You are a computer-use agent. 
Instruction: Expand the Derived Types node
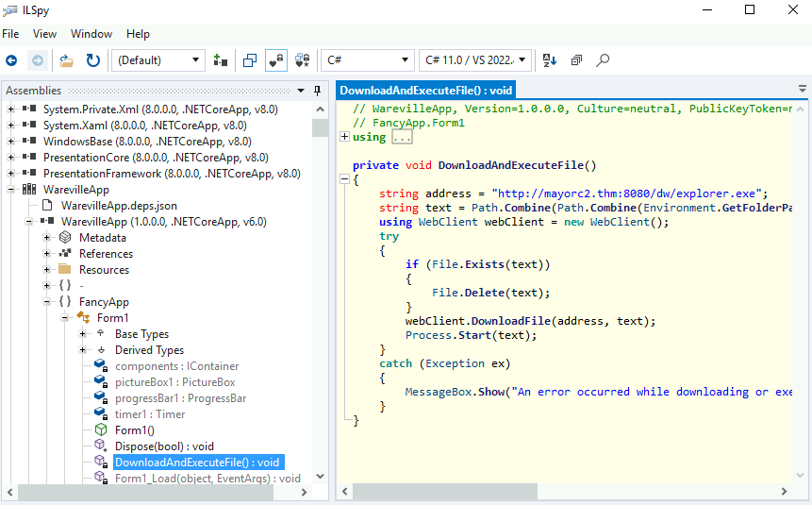82,350
